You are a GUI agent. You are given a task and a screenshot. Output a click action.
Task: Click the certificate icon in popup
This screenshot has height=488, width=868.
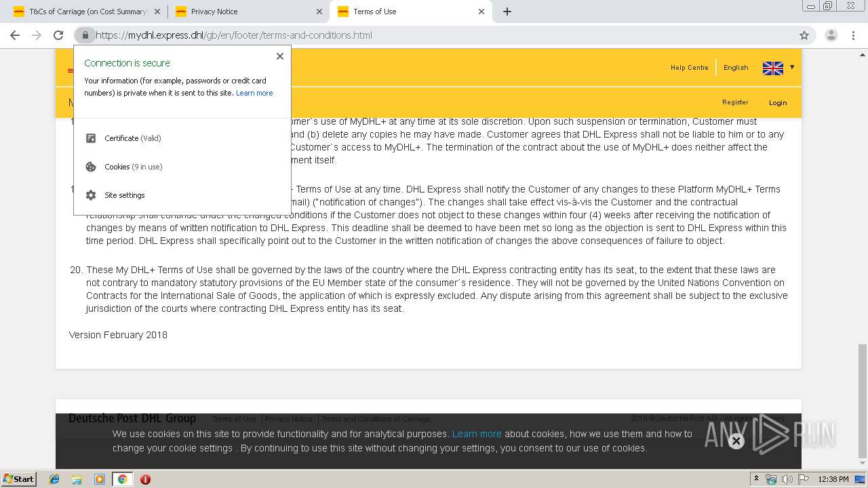pyautogui.click(x=91, y=138)
